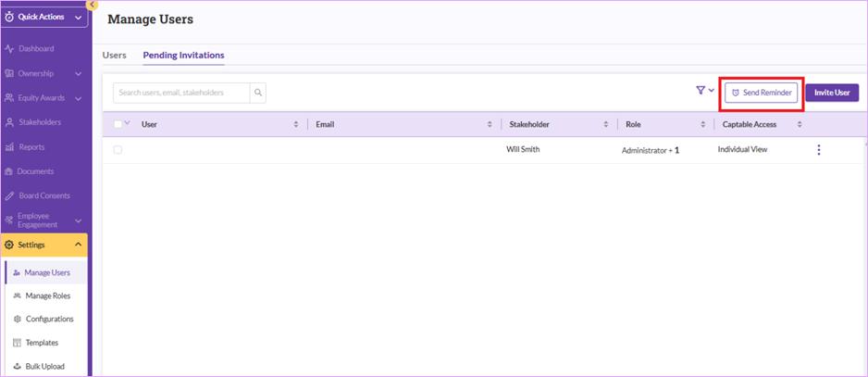The height and width of the screenshot is (377, 868).
Task: Click the Equity Awards people icon
Action: pos(9,97)
